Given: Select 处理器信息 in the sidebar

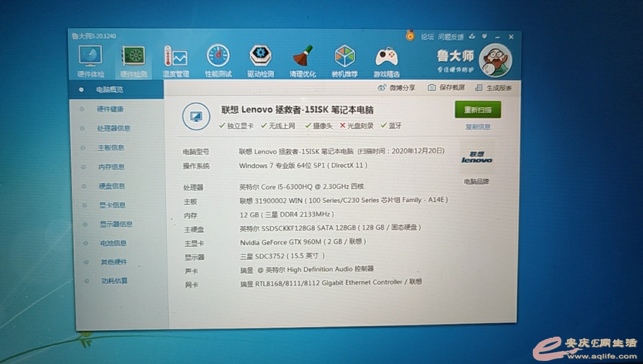Looking at the screenshot, I should (113, 128).
